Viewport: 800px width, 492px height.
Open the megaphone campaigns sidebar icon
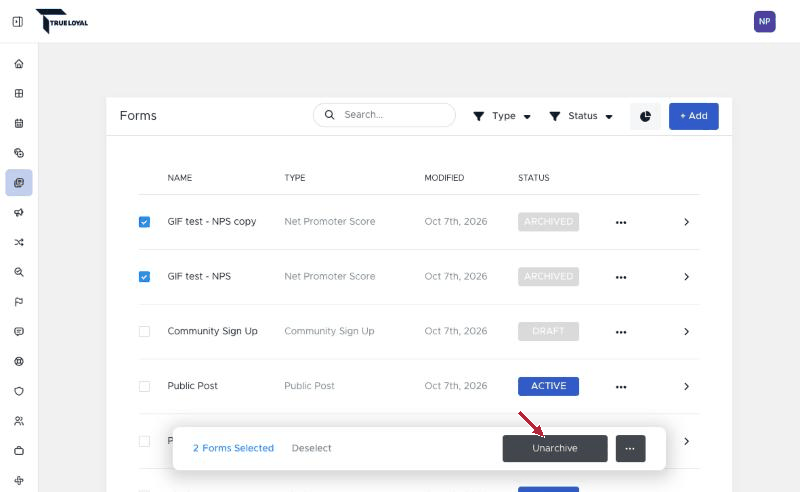coord(19,212)
